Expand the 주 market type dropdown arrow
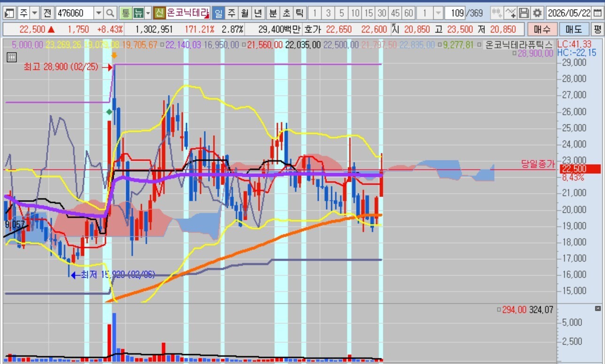This screenshot has height=364, width=605. pos(35,13)
